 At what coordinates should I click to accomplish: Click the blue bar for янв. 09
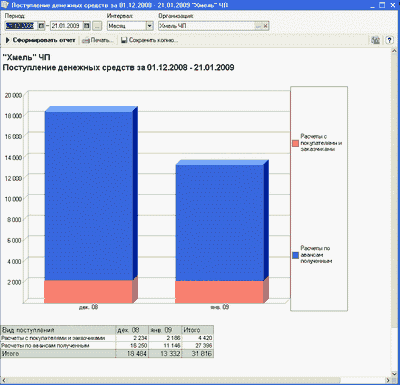(x=219, y=223)
